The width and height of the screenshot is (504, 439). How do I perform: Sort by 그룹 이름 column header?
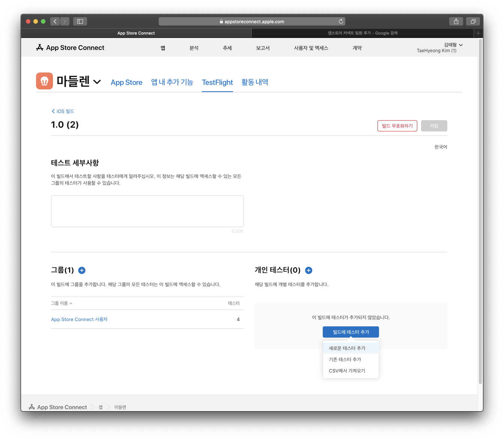[x=62, y=303]
